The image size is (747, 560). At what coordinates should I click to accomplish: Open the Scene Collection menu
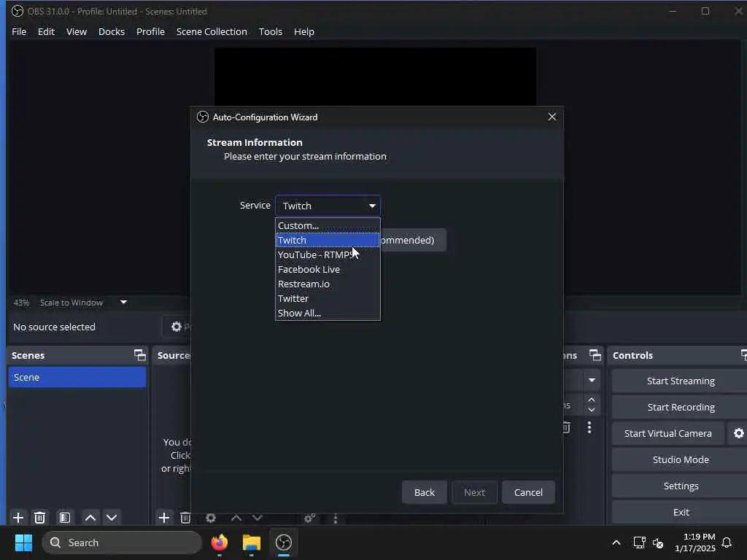[x=212, y=31]
